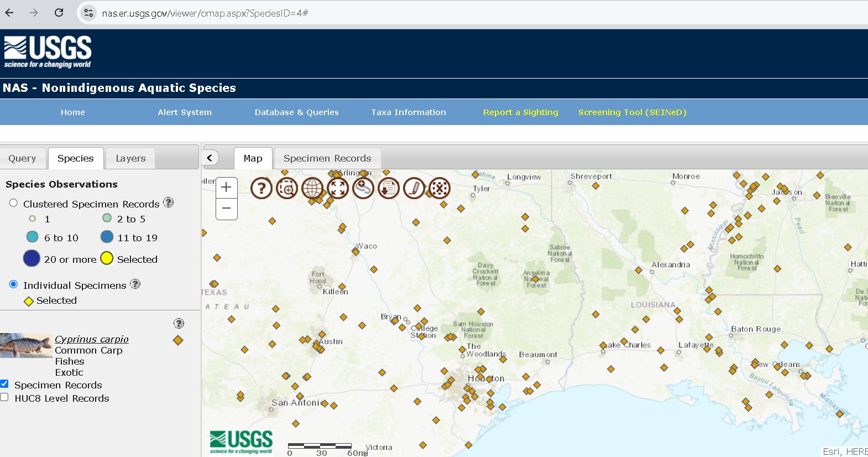Activate the zoom-to-box magnifier tool
The image size is (868, 457).
287,188
